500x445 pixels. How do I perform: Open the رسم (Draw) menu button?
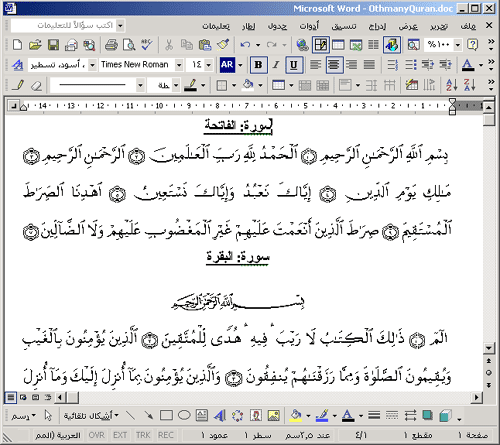coord(23,416)
